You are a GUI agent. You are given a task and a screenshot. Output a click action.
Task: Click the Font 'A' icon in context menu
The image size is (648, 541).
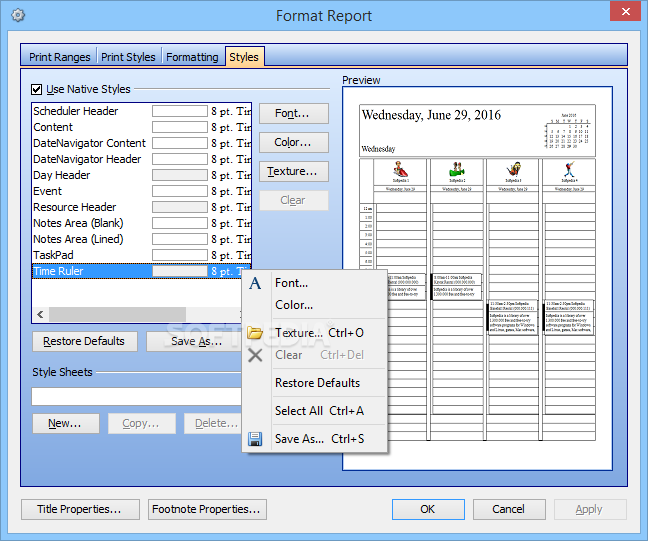[255, 283]
